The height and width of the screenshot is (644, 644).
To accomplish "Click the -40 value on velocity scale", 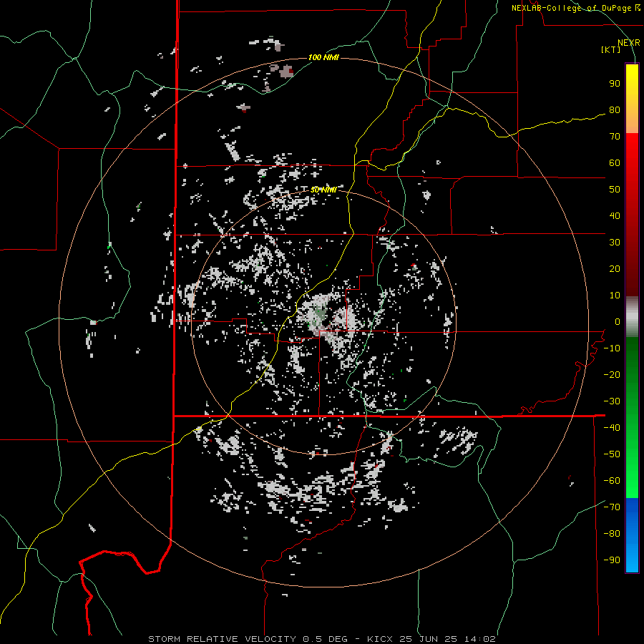I will (x=612, y=428).
